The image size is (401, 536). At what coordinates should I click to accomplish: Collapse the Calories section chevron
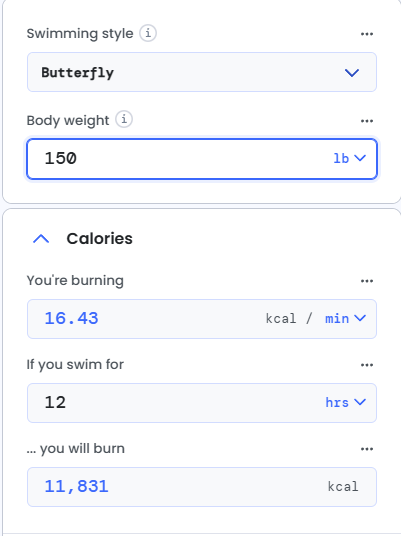tap(41, 239)
